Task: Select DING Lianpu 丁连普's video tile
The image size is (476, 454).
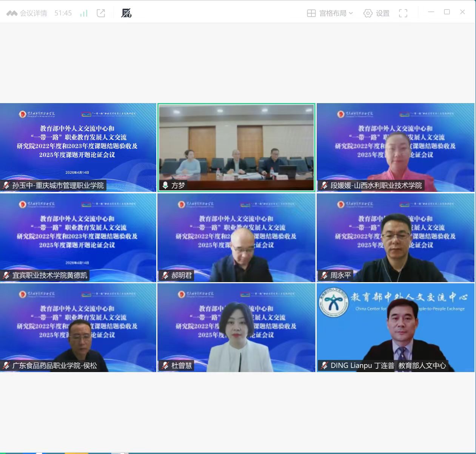Action: click(395, 327)
